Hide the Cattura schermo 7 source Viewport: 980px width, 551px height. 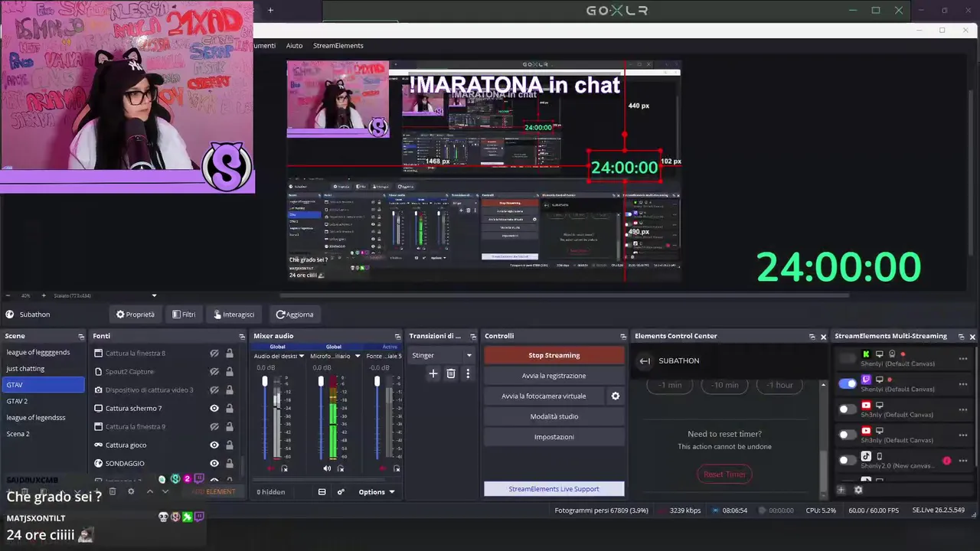point(214,408)
